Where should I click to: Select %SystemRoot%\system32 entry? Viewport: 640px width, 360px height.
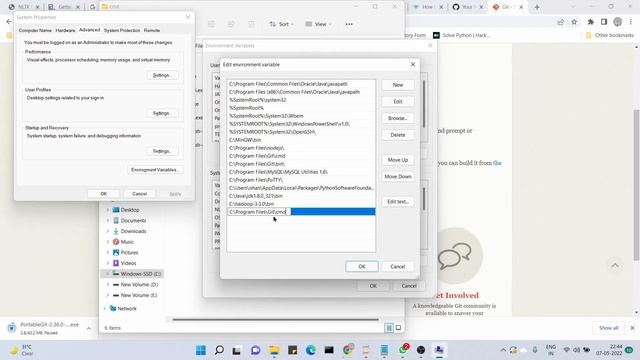[301, 100]
